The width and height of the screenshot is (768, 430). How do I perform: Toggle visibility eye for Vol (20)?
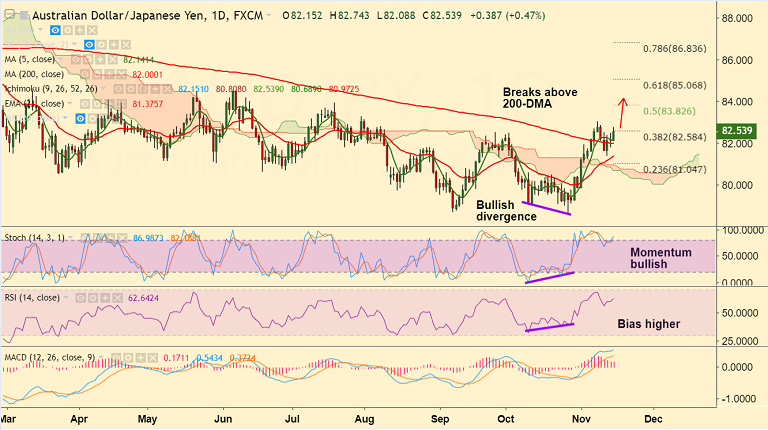click(55, 30)
